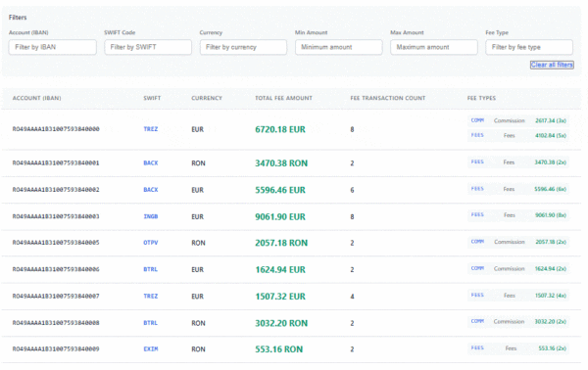Open the TREZ SWIFT link in the 1507.32 EUR row
588x370 pixels.
pos(150,297)
